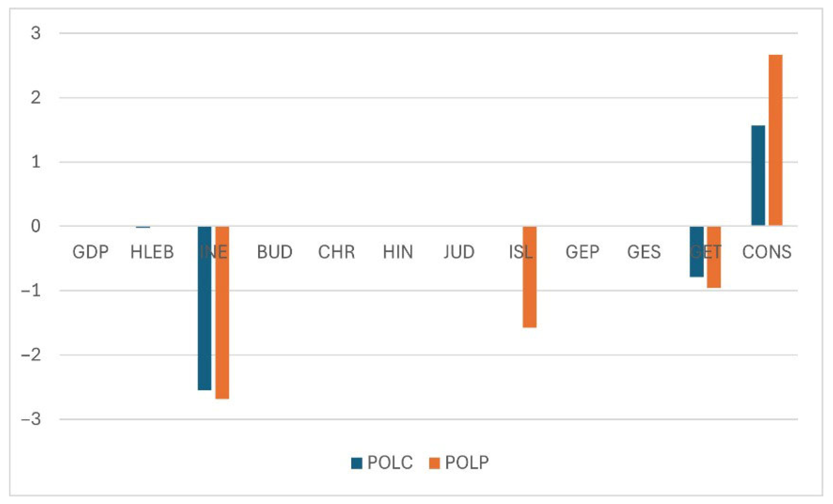Screen dimensions: 833x504
Task: Click the GES category label
Action: pos(644,252)
